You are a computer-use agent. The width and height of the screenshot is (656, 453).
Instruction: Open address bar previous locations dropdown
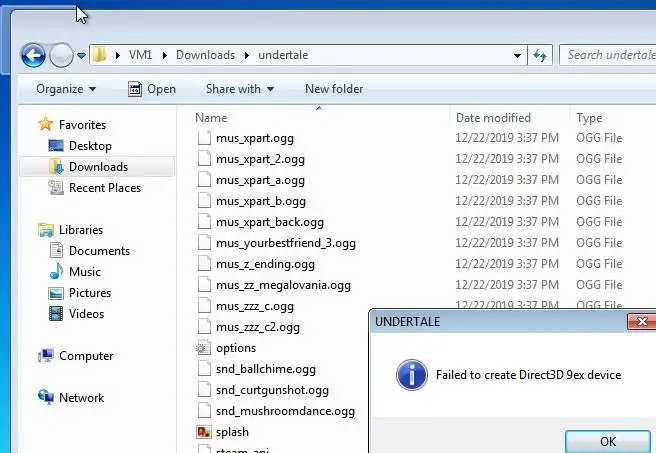point(517,55)
